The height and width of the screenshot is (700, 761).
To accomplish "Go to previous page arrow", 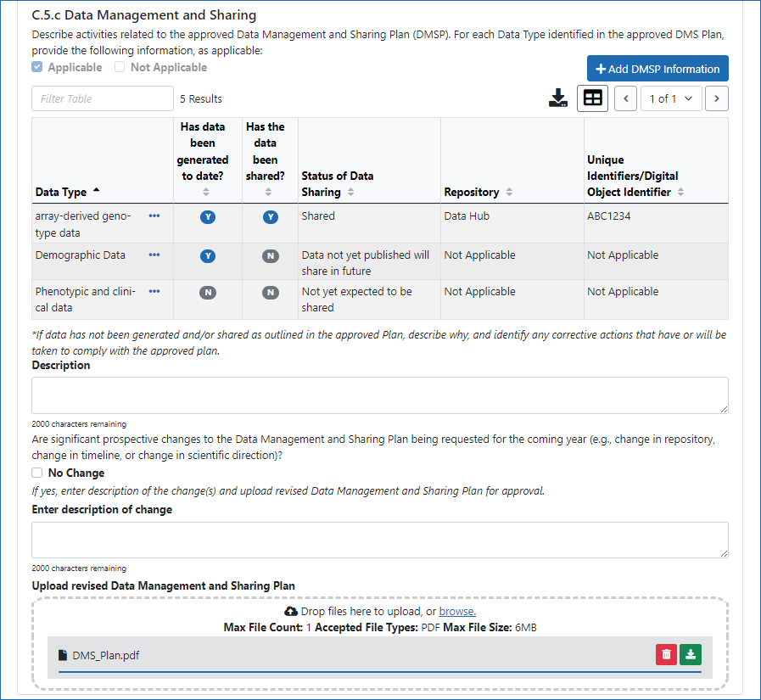I will click(625, 98).
